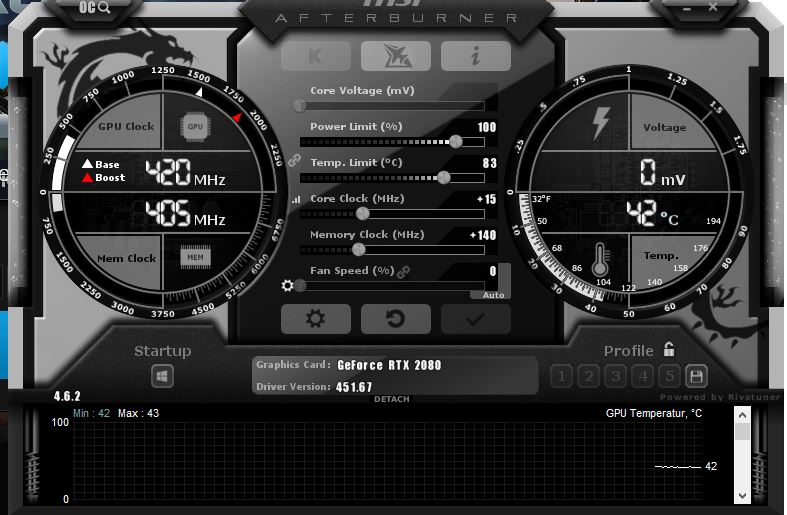Viewport: 787px width, 515px height.
Task: Select profile slot 3
Action: pyautogui.click(x=616, y=376)
